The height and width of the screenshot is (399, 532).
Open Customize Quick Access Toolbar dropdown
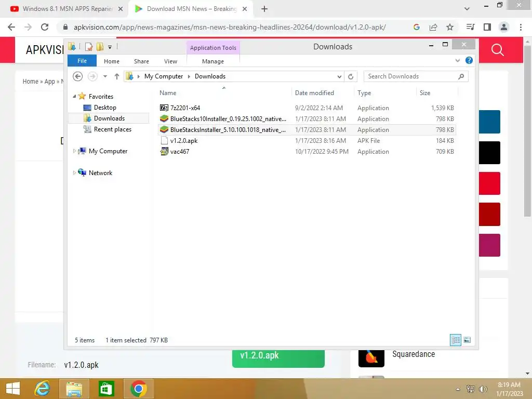coord(110,47)
